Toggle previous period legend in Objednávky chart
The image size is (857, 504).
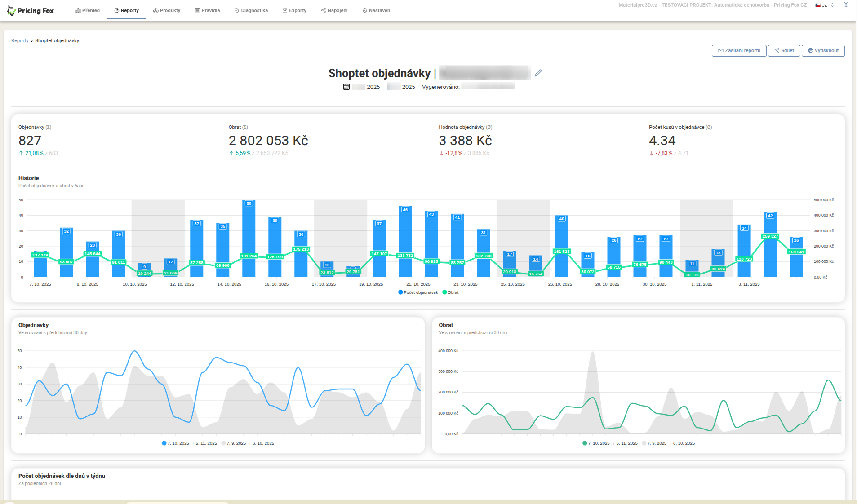pyautogui.click(x=248, y=443)
